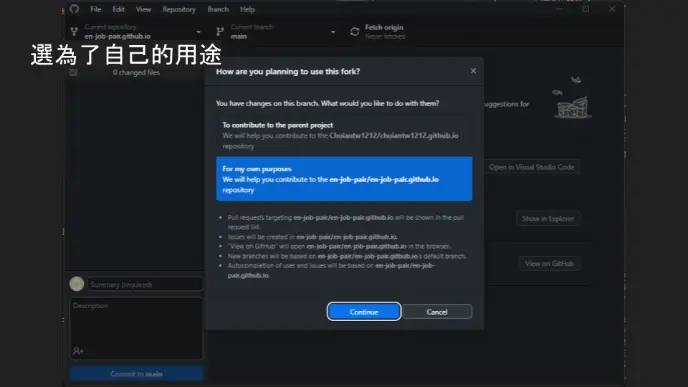Select To contribute to the parent project
688x387 pixels.
click(344, 136)
